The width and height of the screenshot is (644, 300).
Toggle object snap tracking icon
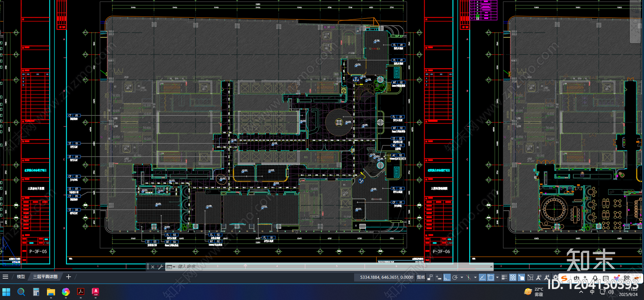coord(483,277)
